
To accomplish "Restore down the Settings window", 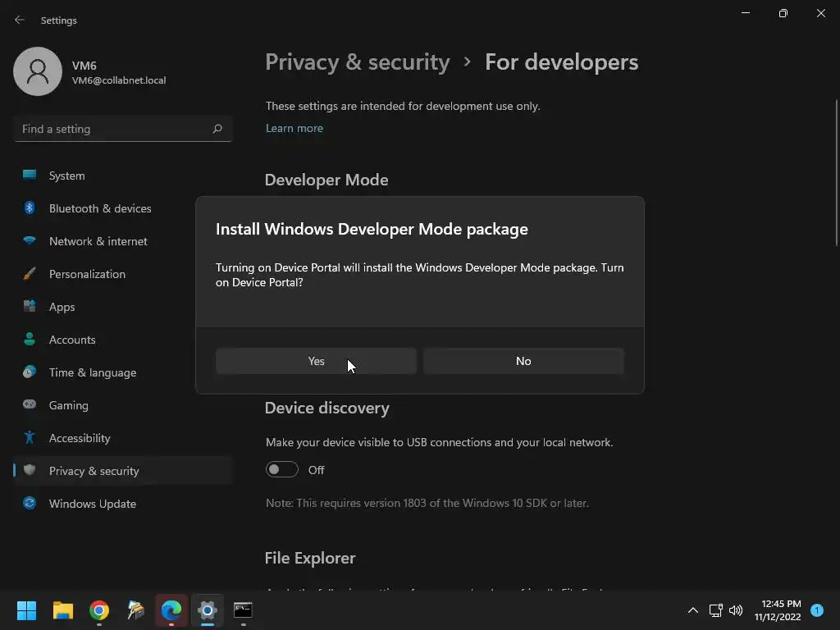I will click(783, 13).
